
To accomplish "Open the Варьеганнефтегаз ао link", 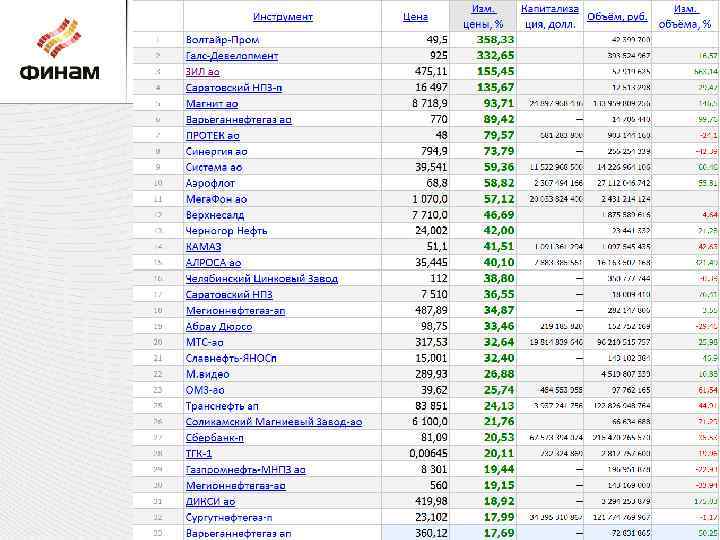I will (239, 119).
